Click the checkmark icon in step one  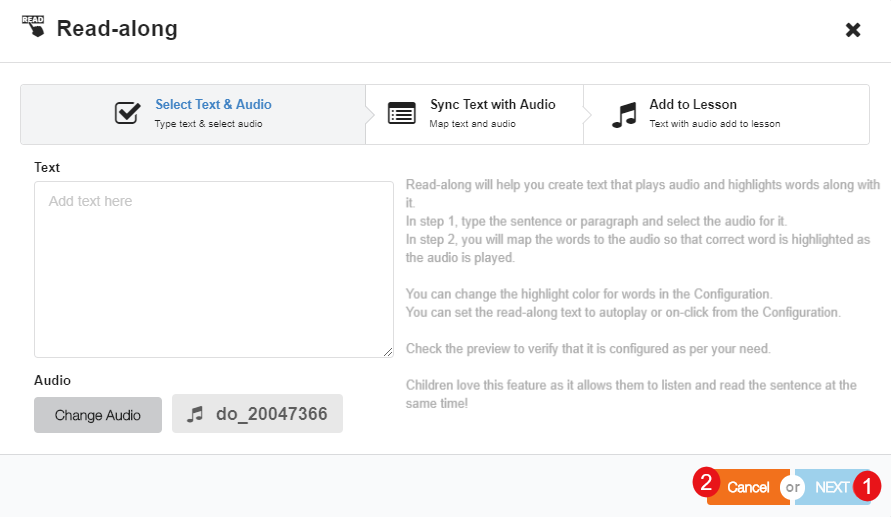click(x=127, y=113)
